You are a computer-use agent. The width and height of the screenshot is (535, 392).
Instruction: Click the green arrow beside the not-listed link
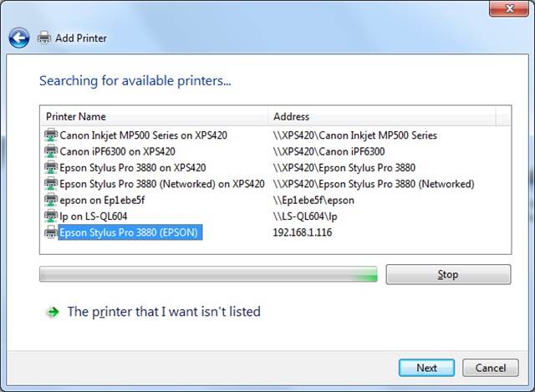pos(53,312)
